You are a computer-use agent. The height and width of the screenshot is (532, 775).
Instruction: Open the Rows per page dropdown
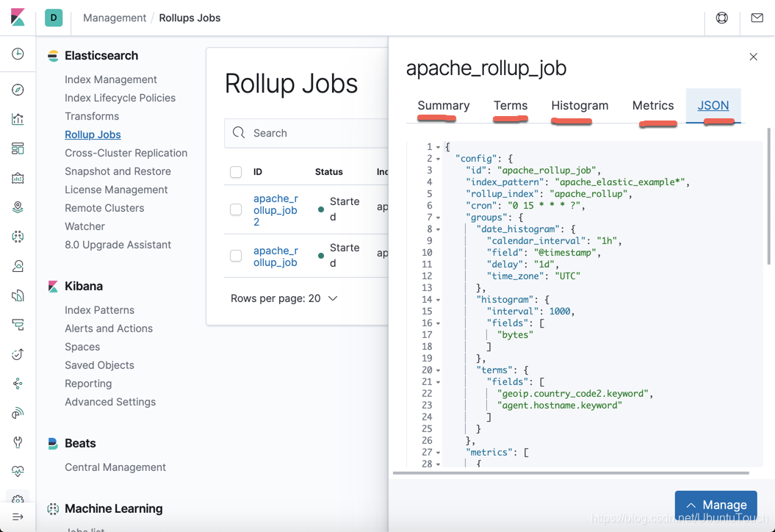coord(284,298)
